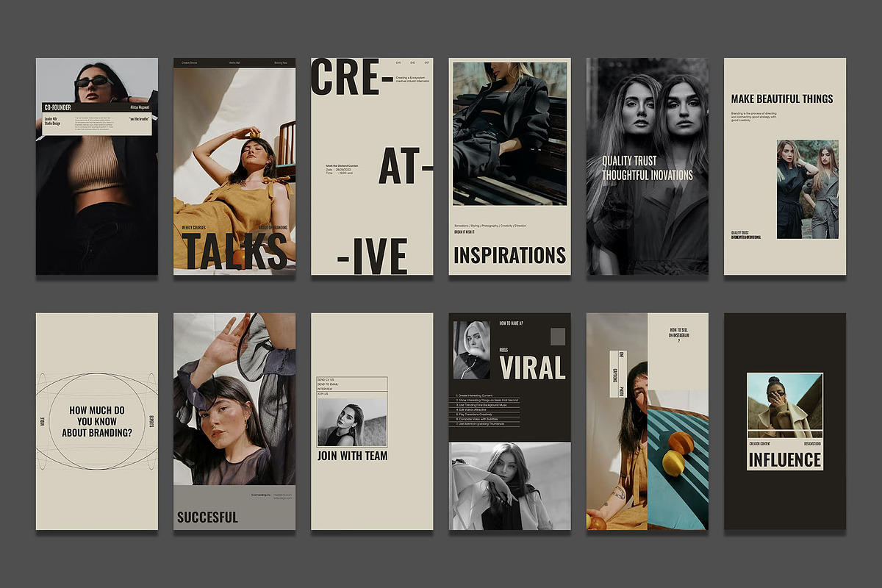
Task: Select the small blonde portrait beside VIRAL
Action: tap(472, 350)
